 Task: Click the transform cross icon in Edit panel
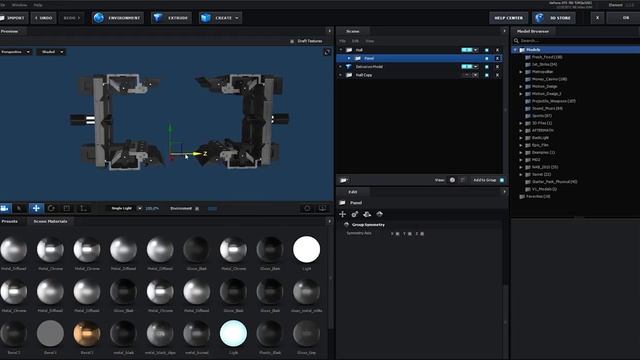click(x=342, y=214)
